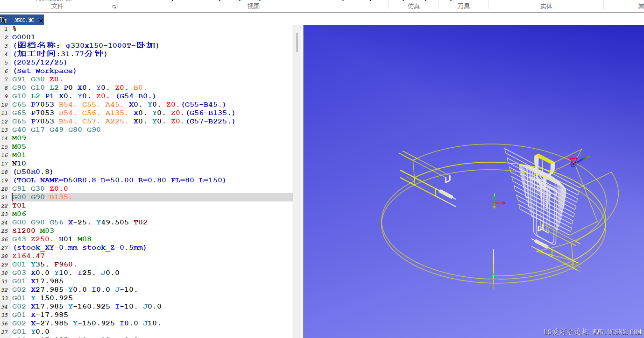Viewport: 644px width, 338px height.
Task: Click the line G40 G17 G49 G80 G90
Action: (x=57, y=130)
